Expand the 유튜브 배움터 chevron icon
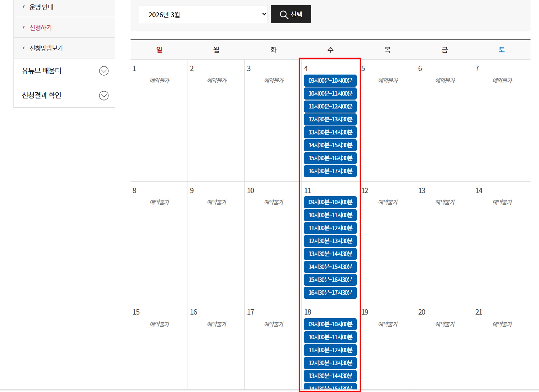539x392 pixels. (104, 71)
